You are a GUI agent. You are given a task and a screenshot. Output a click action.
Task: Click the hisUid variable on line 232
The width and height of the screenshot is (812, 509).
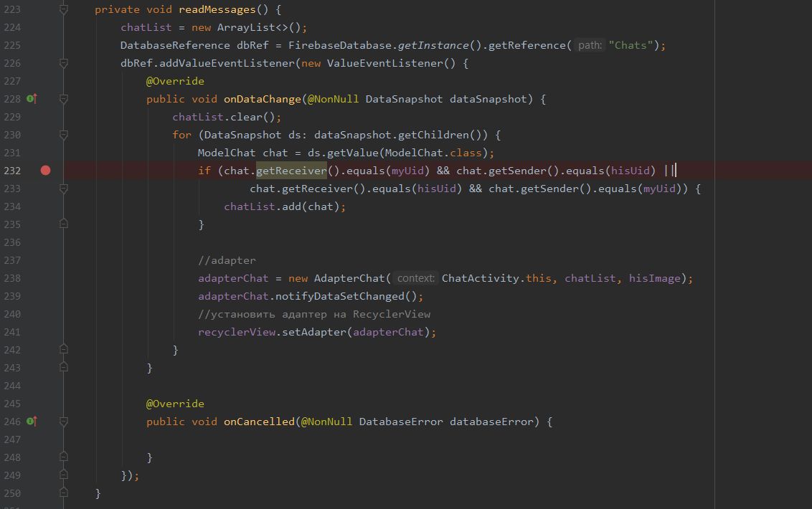(631, 171)
